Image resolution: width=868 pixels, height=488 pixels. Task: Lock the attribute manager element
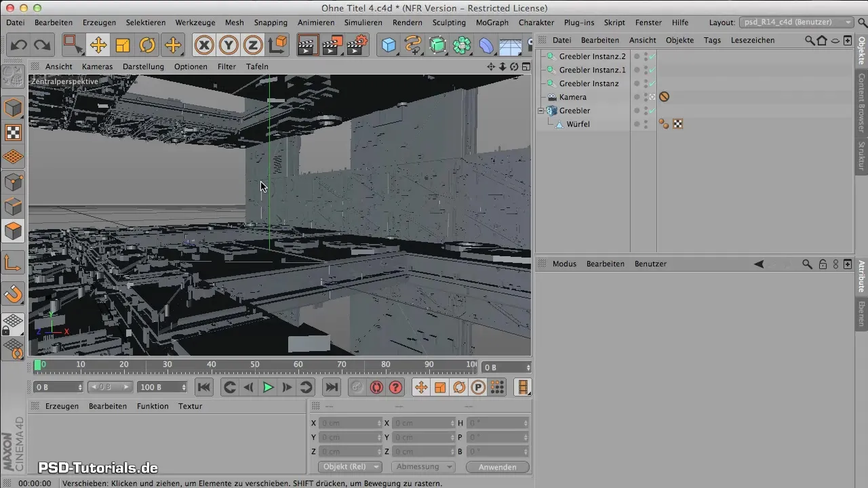[x=823, y=264]
